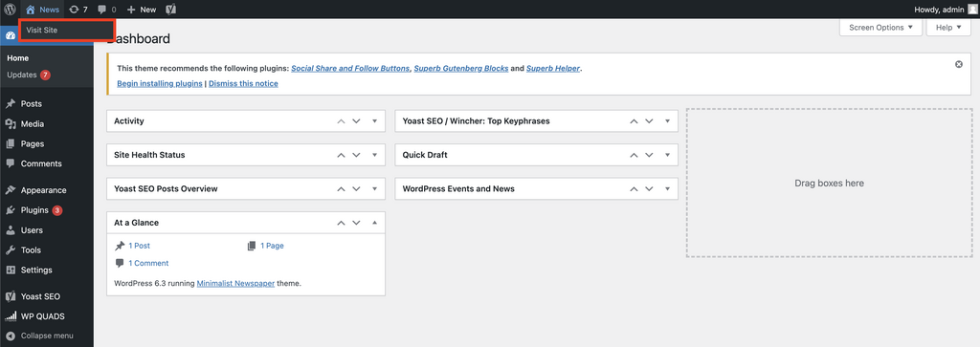The image size is (980, 347).
Task: Open WP QUADS via its bars icon
Action: click(x=10, y=316)
